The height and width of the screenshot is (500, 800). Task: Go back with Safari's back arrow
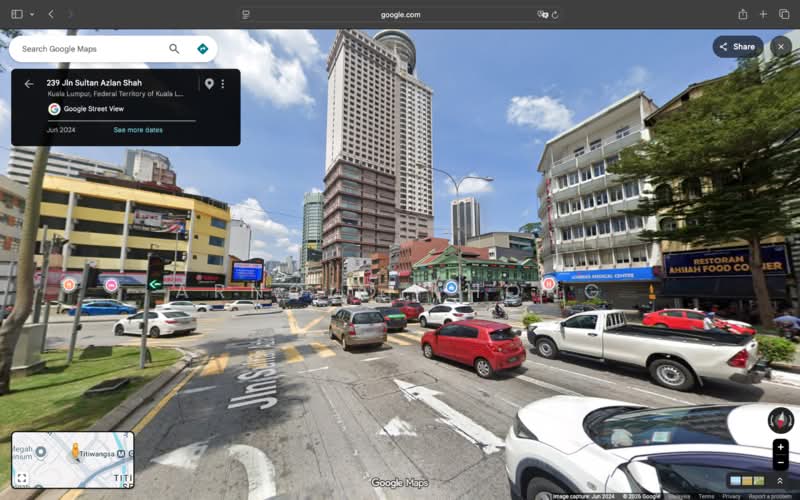coord(51,14)
